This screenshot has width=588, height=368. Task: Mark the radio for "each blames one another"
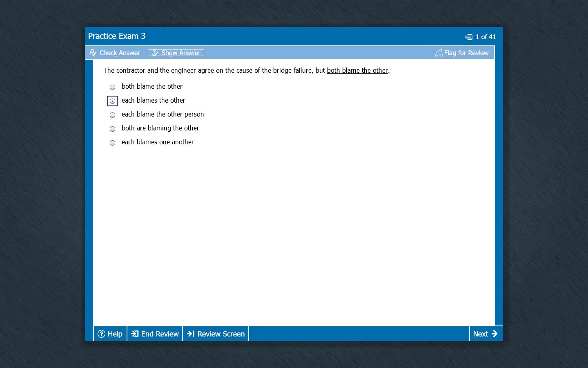(112, 143)
